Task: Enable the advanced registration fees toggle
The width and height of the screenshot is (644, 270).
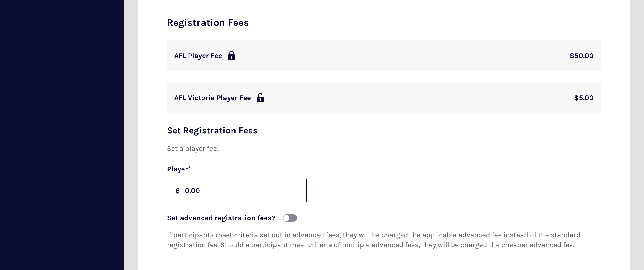Action: pos(290,218)
